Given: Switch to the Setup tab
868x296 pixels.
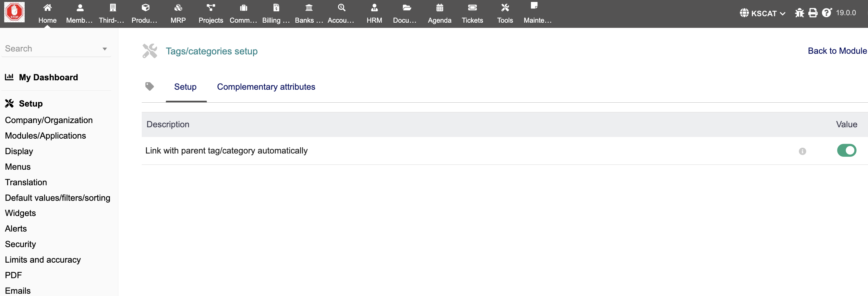Looking at the screenshot, I should [185, 87].
